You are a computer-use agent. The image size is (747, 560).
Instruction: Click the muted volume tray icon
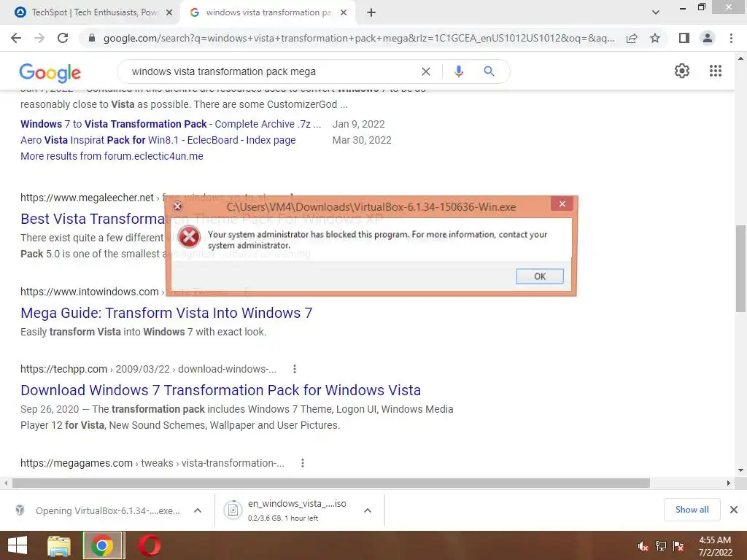(x=643, y=546)
